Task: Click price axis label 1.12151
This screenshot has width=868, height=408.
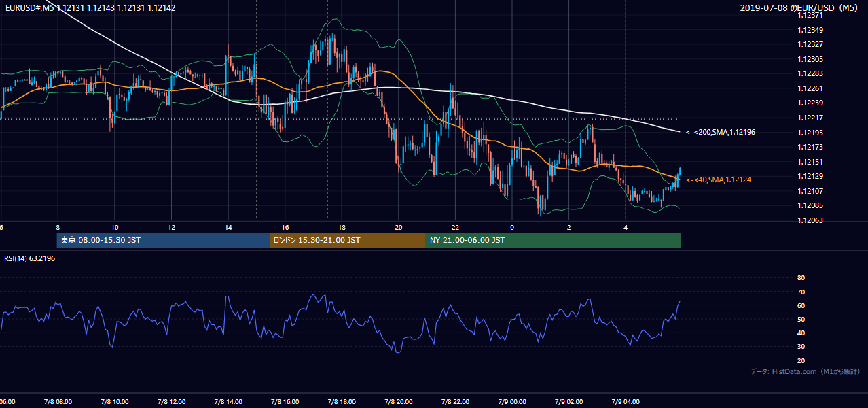Action: [811, 162]
